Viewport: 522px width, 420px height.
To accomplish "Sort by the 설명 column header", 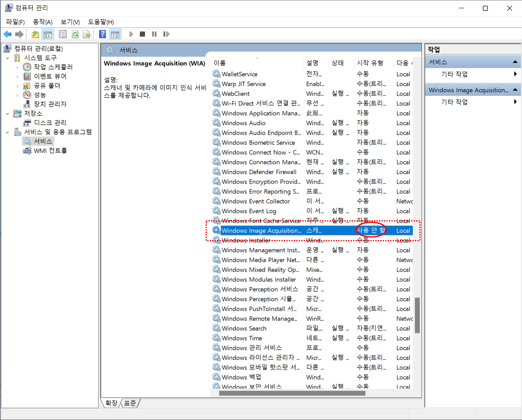I will pyautogui.click(x=316, y=63).
